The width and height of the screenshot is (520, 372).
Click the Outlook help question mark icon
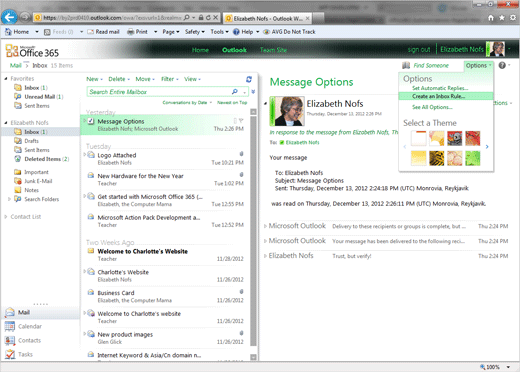502,65
